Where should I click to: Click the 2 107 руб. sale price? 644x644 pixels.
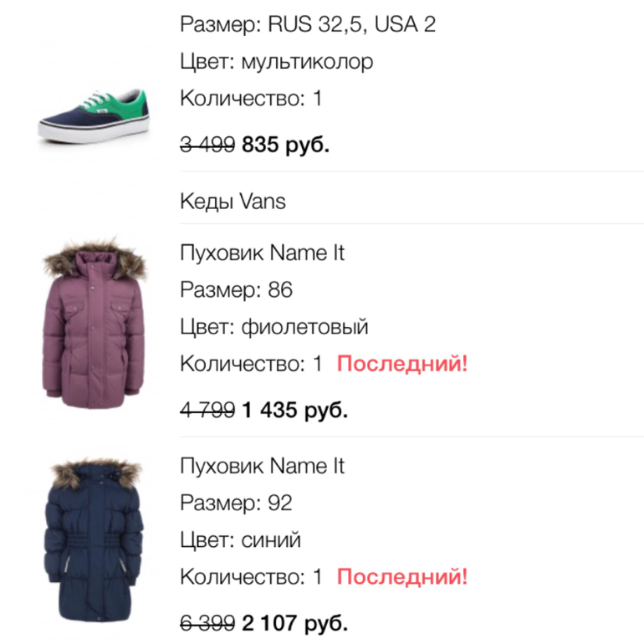point(294,623)
